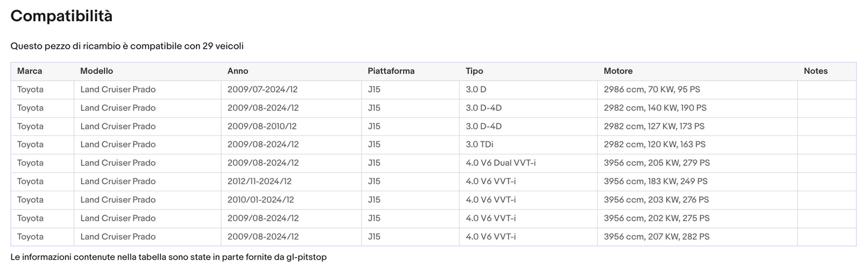Select the 3.0 TDi type cell
The height and width of the screenshot is (267, 868).
(479, 144)
